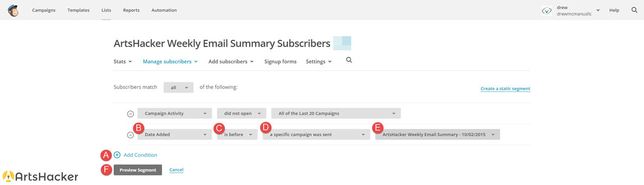The width and height of the screenshot is (644, 185).
Task: Click the ArtsHacker Weekly Email Summary Subscribers heading
Action: coord(222,43)
